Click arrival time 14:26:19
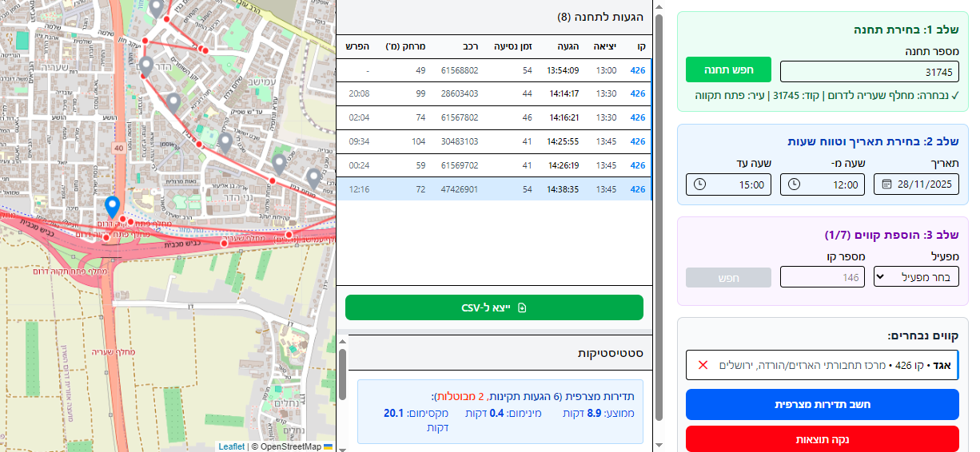This screenshot has height=452, width=980. pos(564,165)
